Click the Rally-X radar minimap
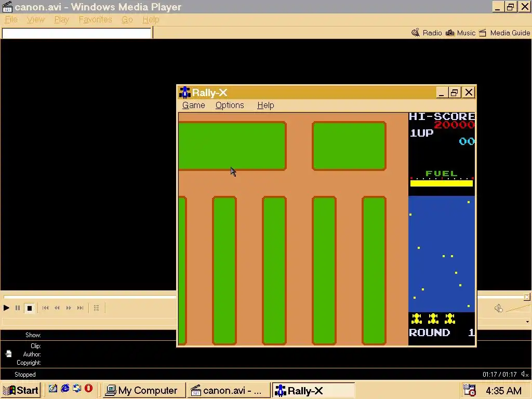Viewport: 532px width, 399px height. pyautogui.click(x=442, y=254)
